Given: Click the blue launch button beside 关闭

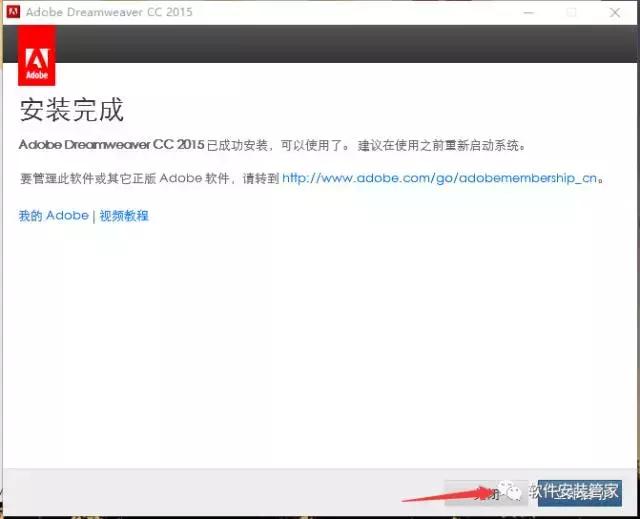Looking at the screenshot, I should pos(580,493).
